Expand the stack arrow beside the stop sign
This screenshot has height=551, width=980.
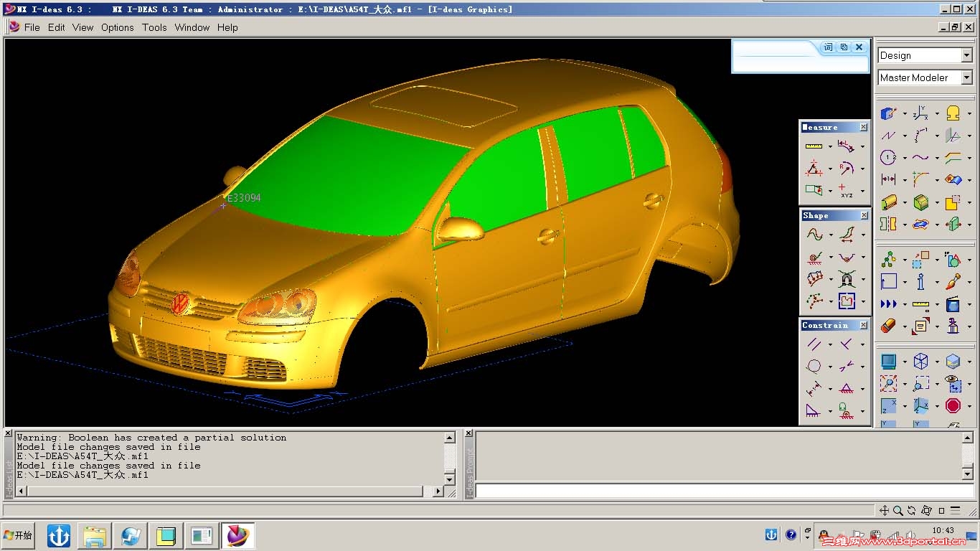coord(969,406)
